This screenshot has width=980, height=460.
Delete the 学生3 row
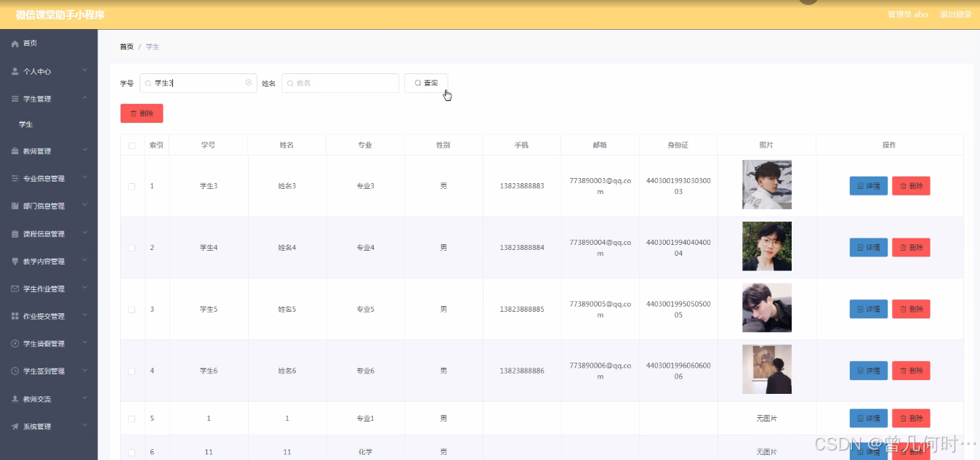click(x=911, y=186)
